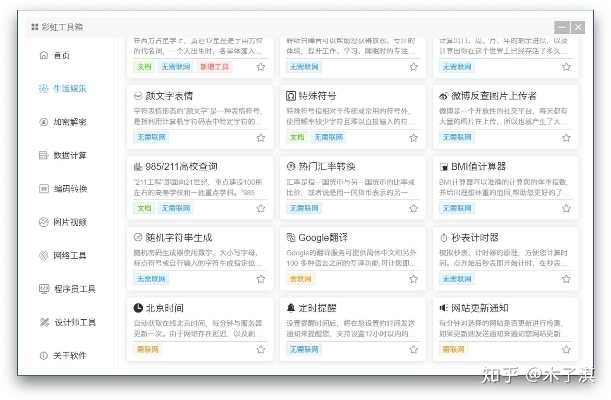Image resolution: width=611 pixels, height=400 pixels.
Task: Open the 程序员工具 sidebar category
Action: pos(73,288)
